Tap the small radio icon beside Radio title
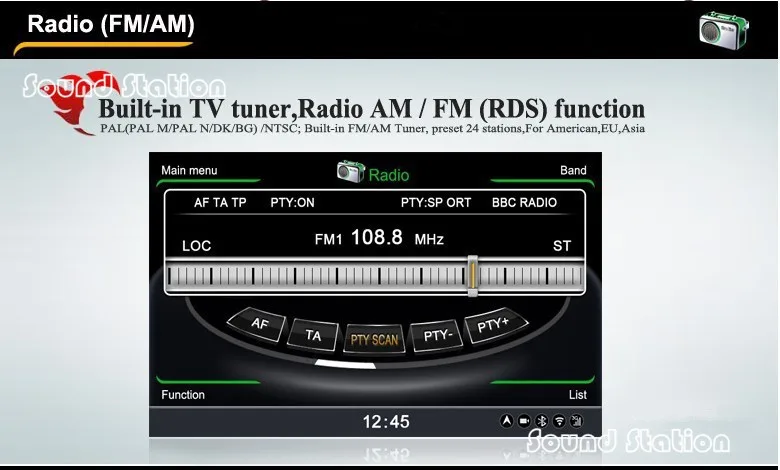 pyautogui.click(x=351, y=171)
